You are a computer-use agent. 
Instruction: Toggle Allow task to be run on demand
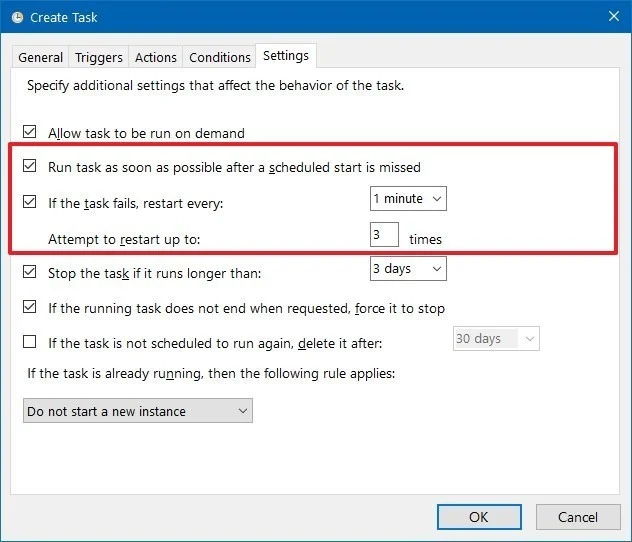pyautogui.click(x=29, y=132)
